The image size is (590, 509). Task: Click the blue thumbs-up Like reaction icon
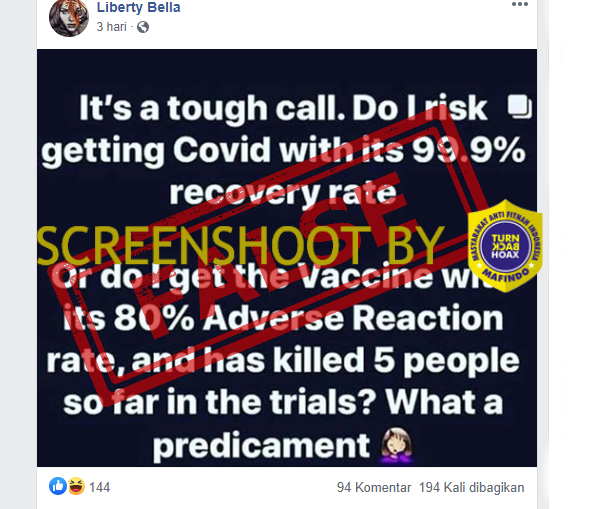(58, 486)
